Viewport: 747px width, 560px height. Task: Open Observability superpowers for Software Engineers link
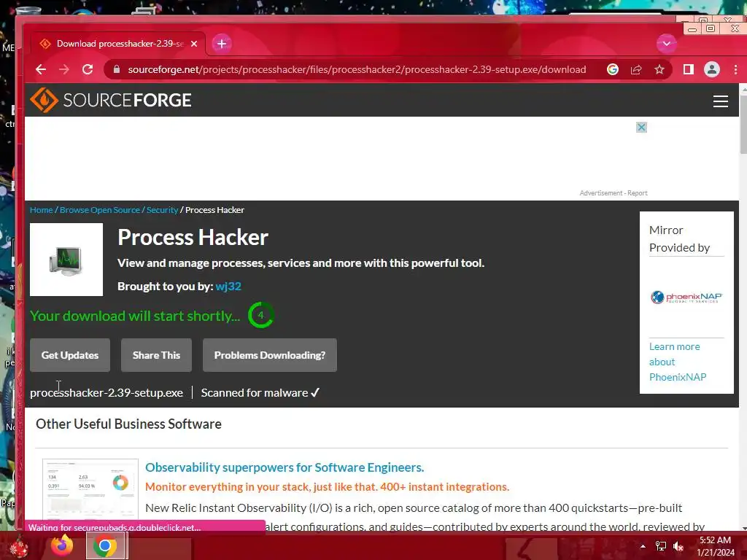pyautogui.click(x=285, y=467)
